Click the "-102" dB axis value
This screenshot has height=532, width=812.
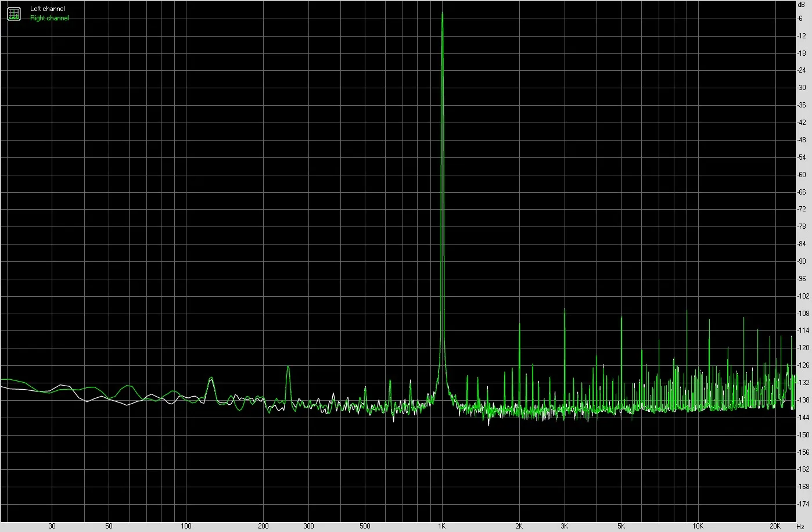point(803,296)
